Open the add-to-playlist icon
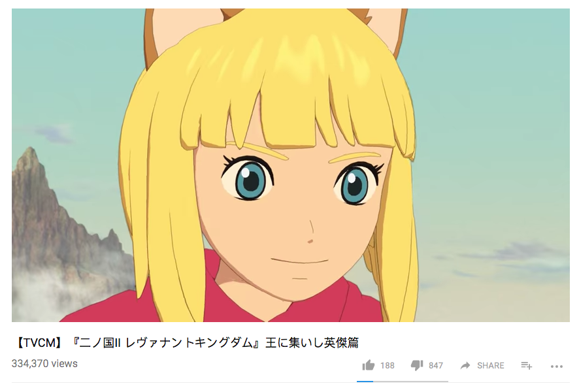 (x=527, y=365)
